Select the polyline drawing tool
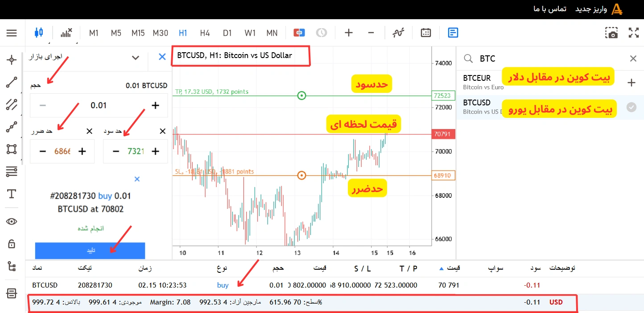This screenshot has height=313, width=644. click(x=12, y=127)
